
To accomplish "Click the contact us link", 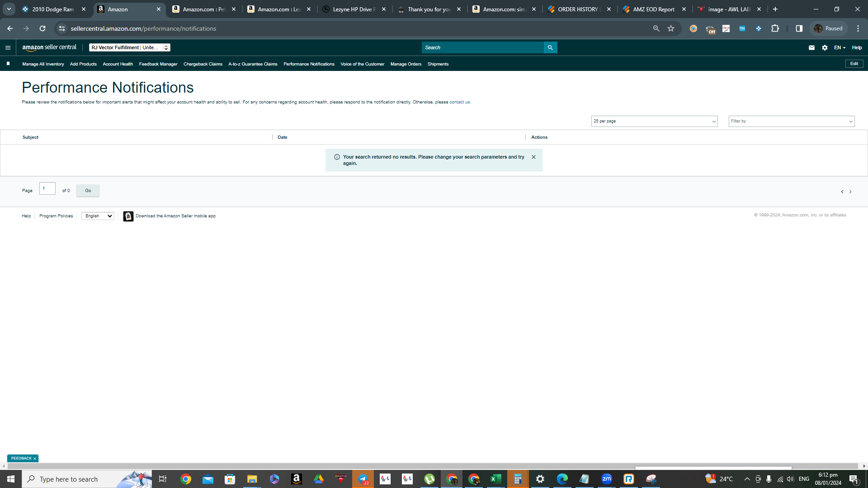I will (459, 102).
